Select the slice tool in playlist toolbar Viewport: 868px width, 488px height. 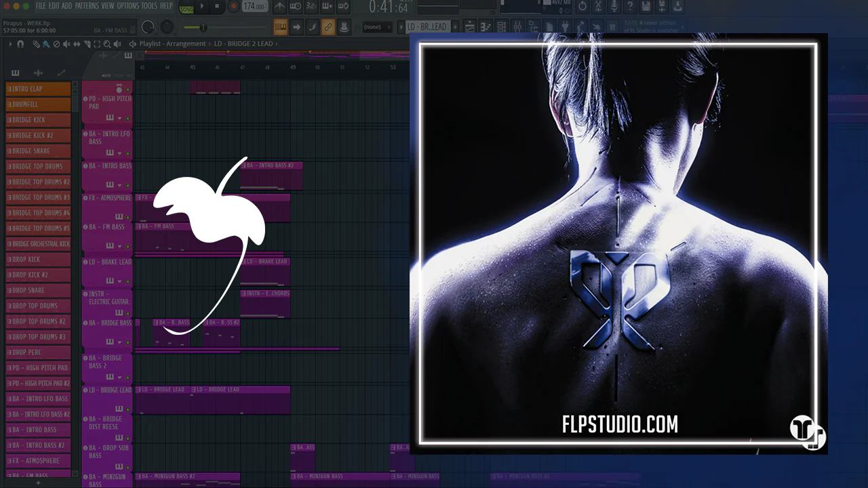pyautogui.click(x=87, y=44)
